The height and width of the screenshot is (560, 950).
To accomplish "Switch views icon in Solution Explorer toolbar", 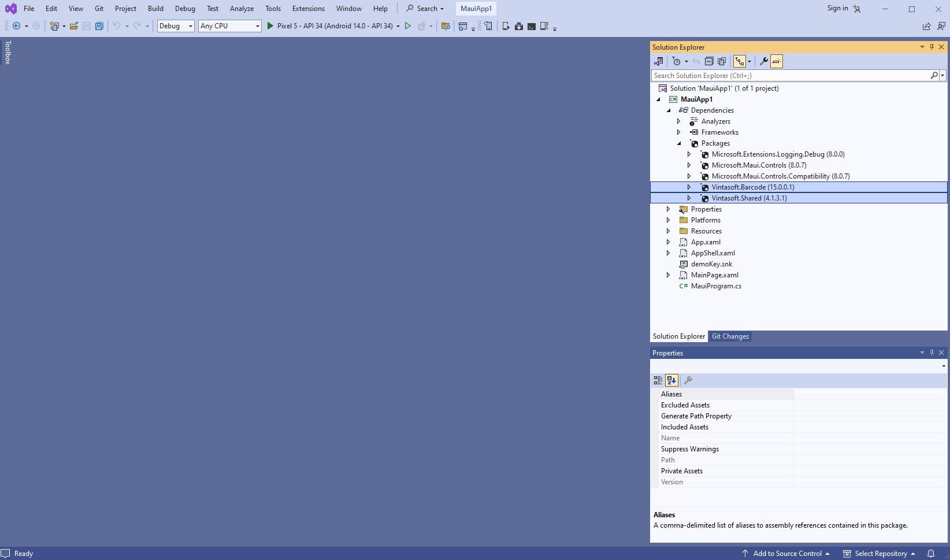I will tap(658, 61).
